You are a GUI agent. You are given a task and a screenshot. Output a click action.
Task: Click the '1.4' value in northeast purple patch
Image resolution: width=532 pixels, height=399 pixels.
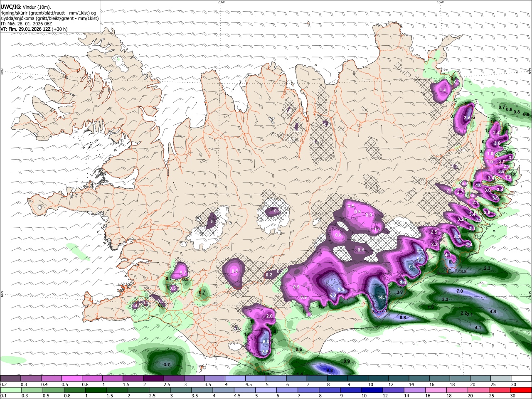point(443,90)
